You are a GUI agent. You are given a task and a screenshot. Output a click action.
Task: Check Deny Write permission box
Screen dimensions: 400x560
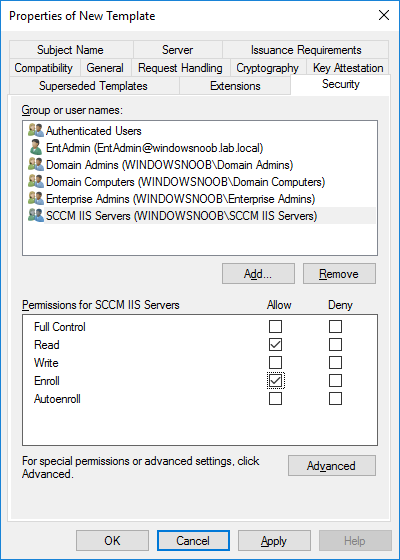[x=335, y=362]
